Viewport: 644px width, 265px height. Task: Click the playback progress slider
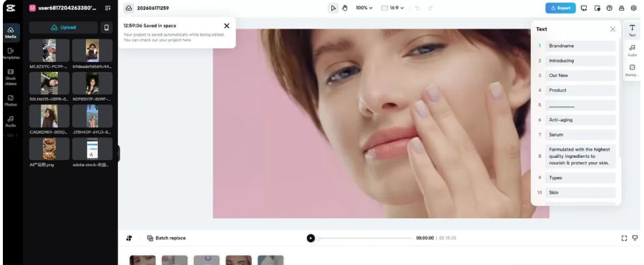click(365, 238)
